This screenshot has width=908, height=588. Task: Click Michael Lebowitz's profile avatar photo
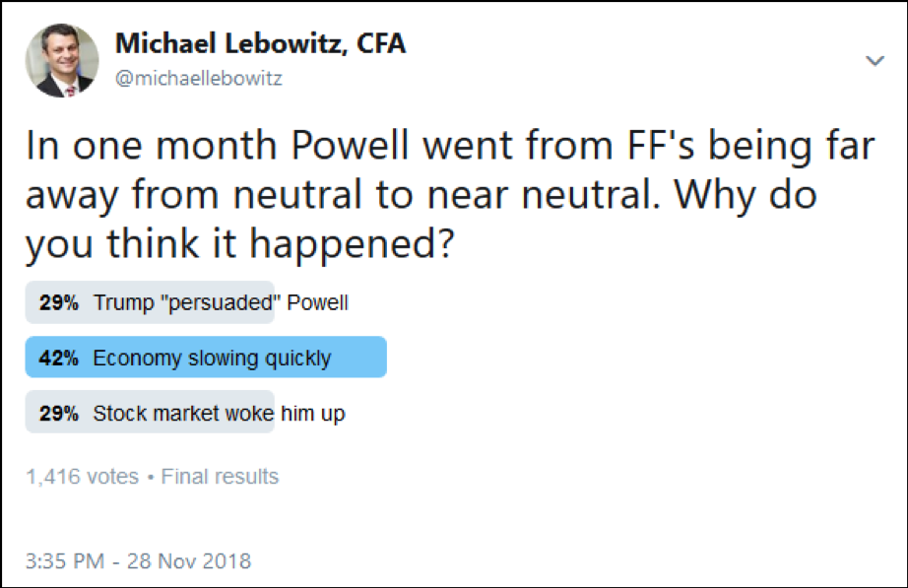(62, 60)
